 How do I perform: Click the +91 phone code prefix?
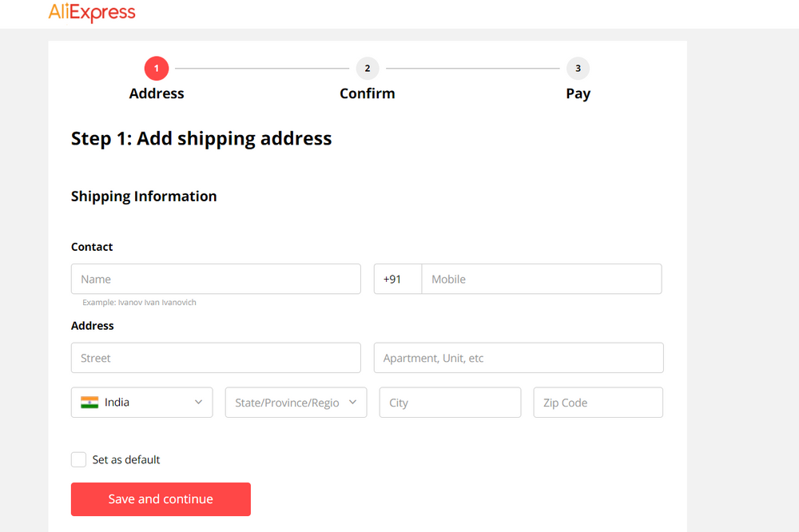click(x=397, y=279)
